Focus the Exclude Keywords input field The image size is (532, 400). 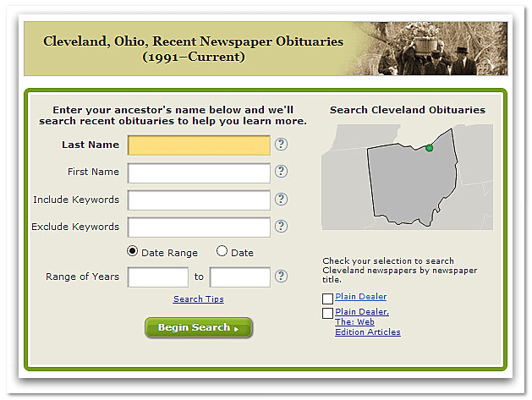[x=199, y=227]
